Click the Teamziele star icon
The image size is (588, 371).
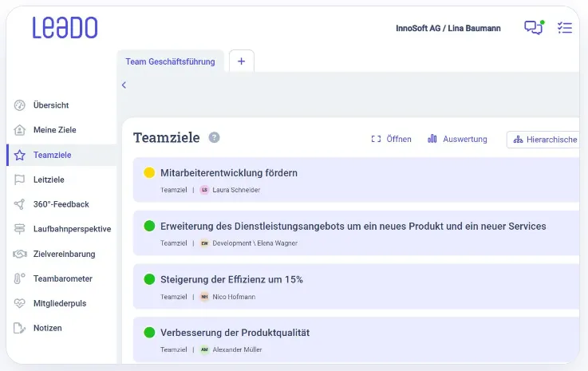(19, 155)
